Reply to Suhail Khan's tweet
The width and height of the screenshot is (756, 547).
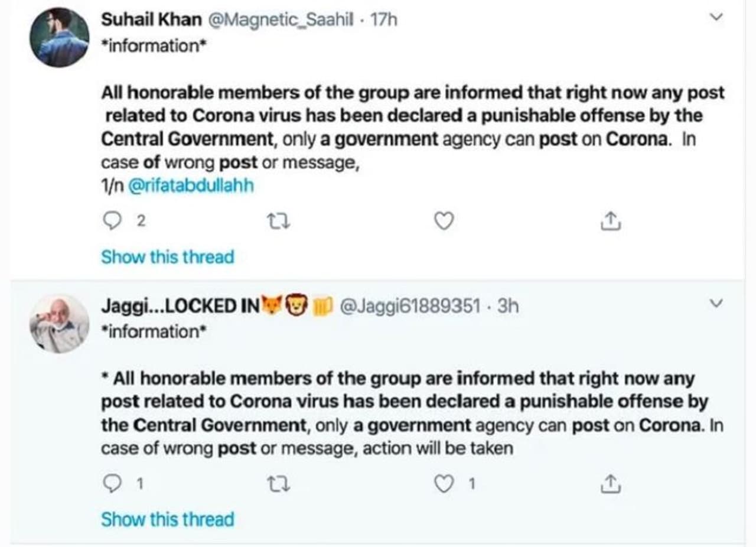pos(111,221)
